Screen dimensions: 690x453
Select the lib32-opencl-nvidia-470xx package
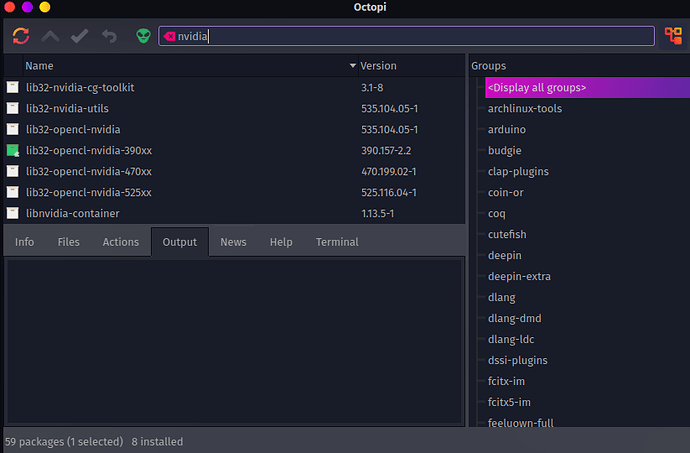click(89, 171)
